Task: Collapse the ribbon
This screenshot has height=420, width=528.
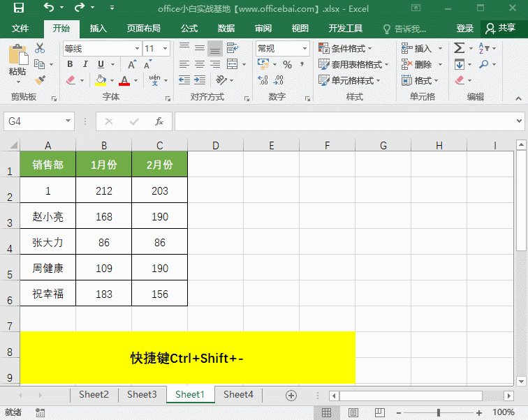Action: click(x=518, y=98)
